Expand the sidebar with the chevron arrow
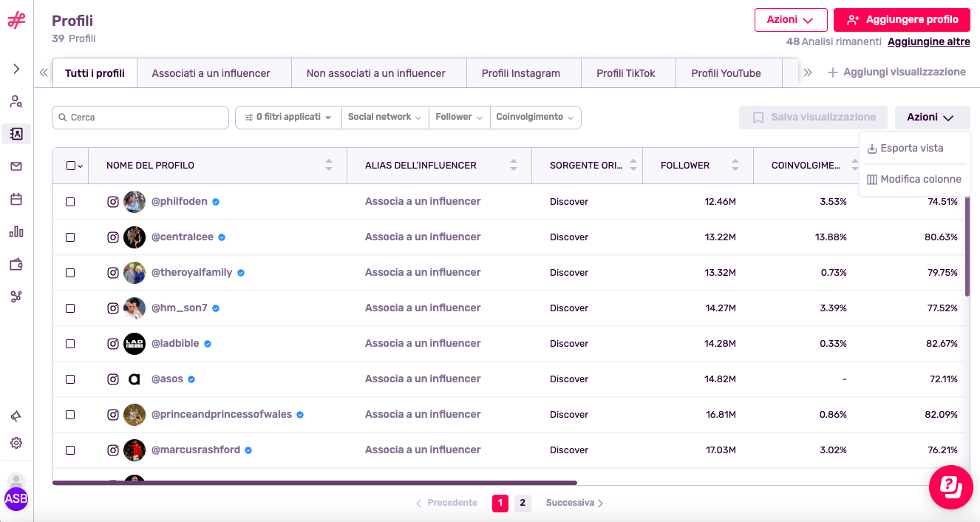Image resolution: width=980 pixels, height=522 pixels. (16, 69)
